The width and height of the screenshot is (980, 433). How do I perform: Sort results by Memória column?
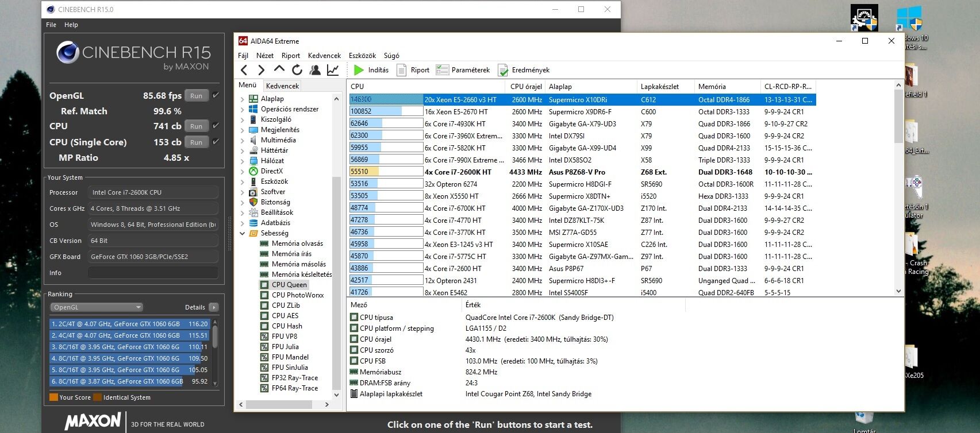click(x=727, y=86)
